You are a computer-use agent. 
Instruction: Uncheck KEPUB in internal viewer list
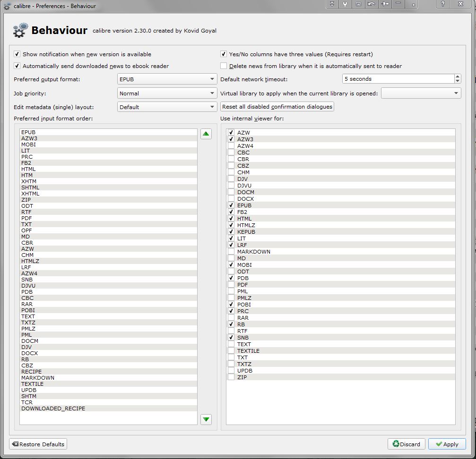(x=231, y=231)
